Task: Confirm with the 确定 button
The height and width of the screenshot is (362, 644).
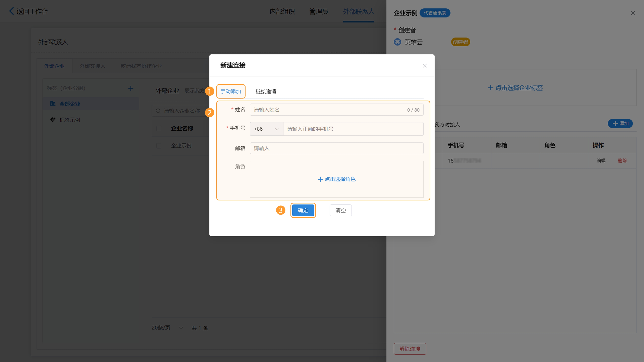Action: tap(303, 210)
